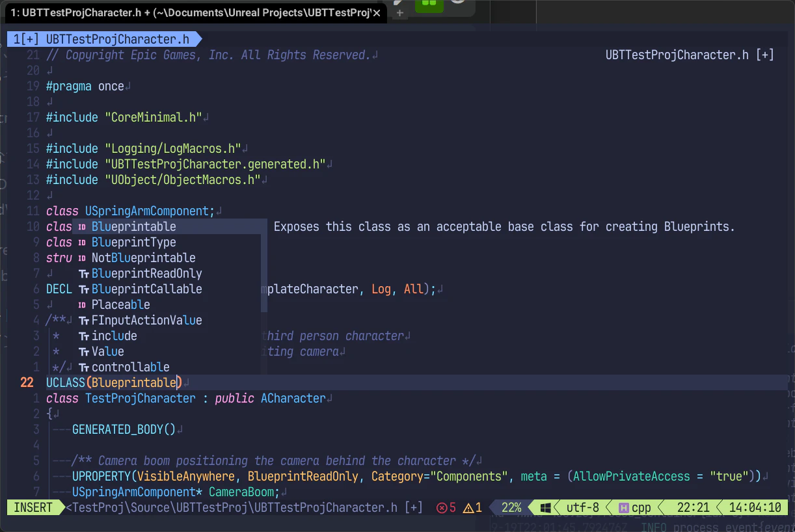Click the text kind icon beside FInputActionValue

pos(83,321)
